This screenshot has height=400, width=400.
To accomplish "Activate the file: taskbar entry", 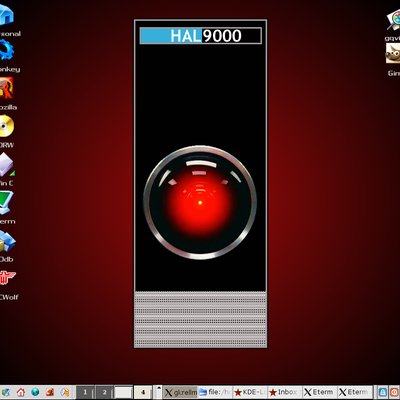I will 215,392.
